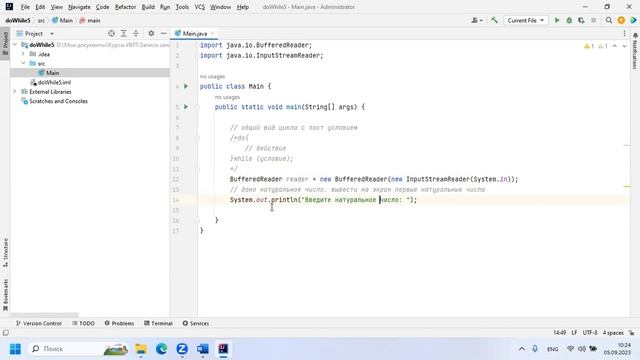Click the main method breadcrumb
Image resolution: width=640 pixels, height=360 pixels.
coord(90,20)
